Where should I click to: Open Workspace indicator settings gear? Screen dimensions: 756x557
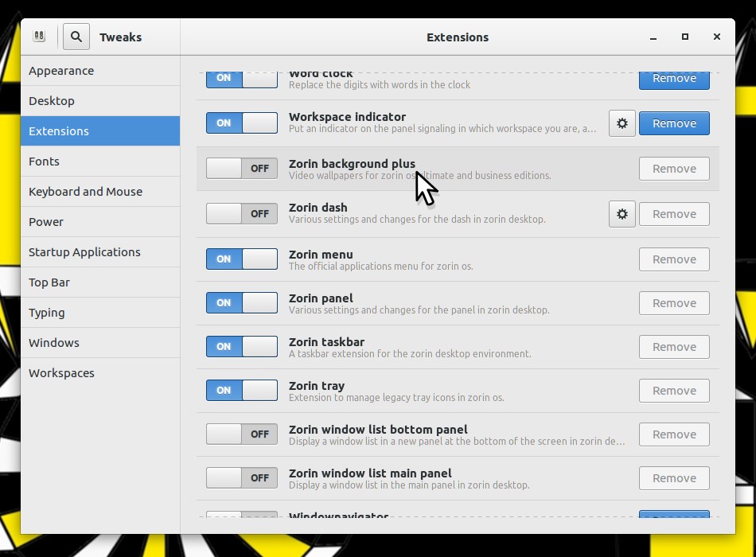622,123
